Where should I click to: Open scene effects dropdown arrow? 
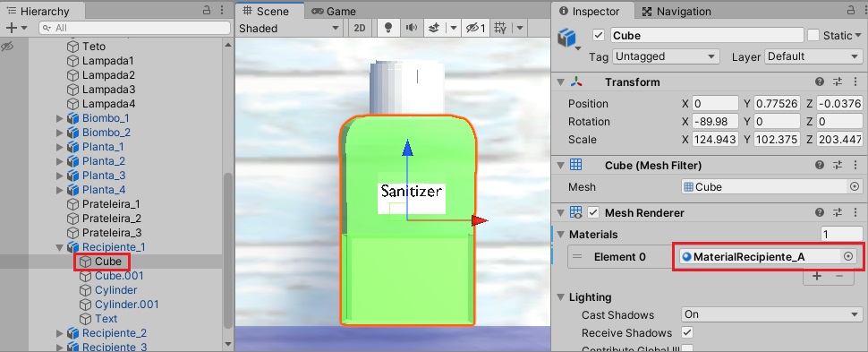point(453,28)
